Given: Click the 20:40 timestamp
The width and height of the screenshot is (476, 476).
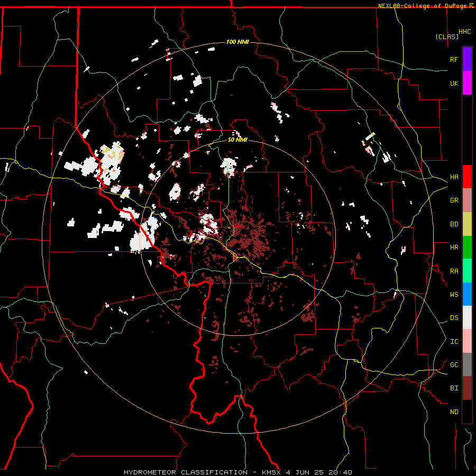Looking at the screenshot, I should (x=341, y=472).
